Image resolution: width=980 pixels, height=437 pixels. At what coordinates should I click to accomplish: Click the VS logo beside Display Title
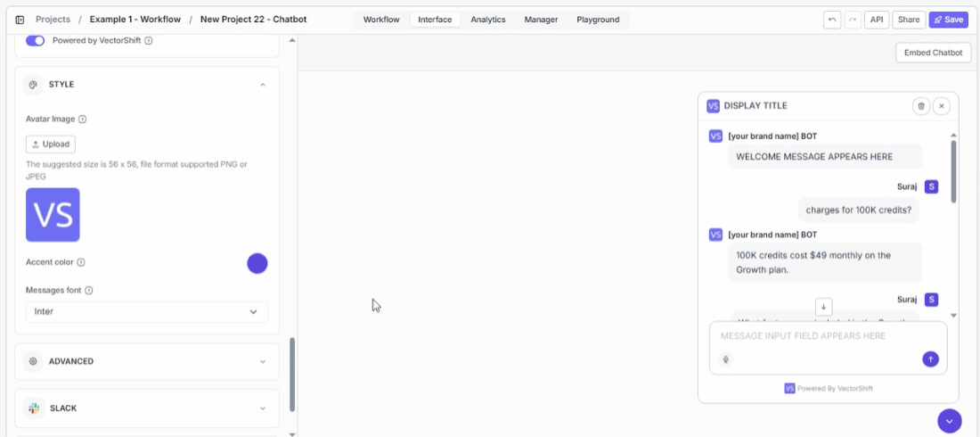tap(713, 106)
